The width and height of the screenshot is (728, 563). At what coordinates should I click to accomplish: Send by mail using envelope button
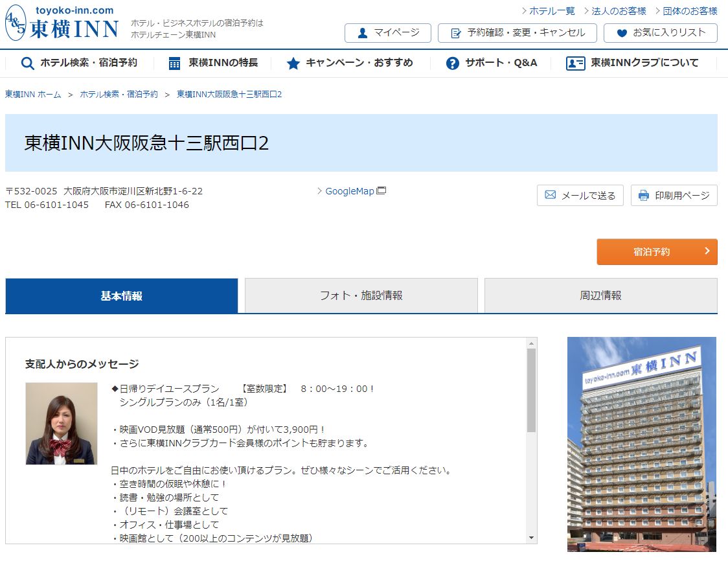coord(580,196)
